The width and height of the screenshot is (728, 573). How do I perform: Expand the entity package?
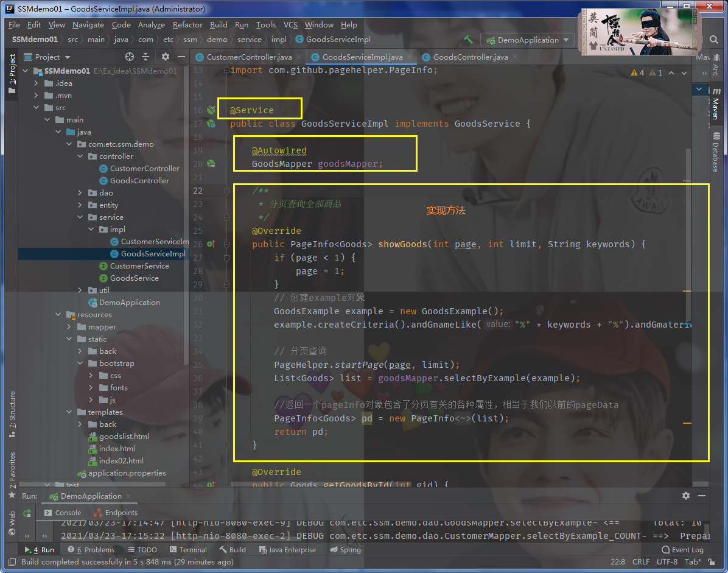[x=80, y=205]
